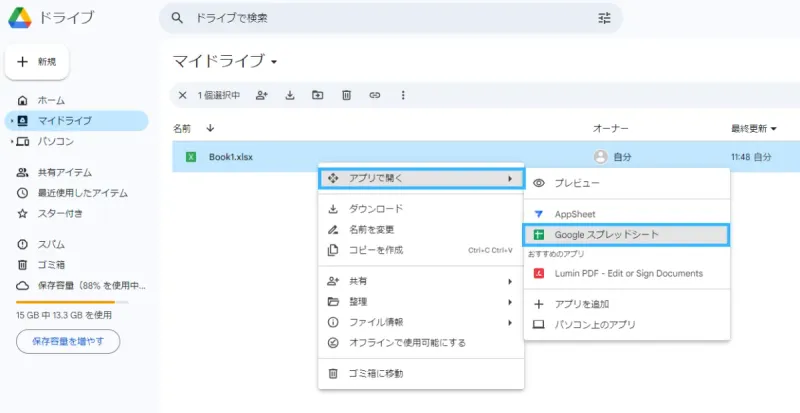Expand the アプリで開く submenu
Screen dimensions: 800x413
pos(421,178)
